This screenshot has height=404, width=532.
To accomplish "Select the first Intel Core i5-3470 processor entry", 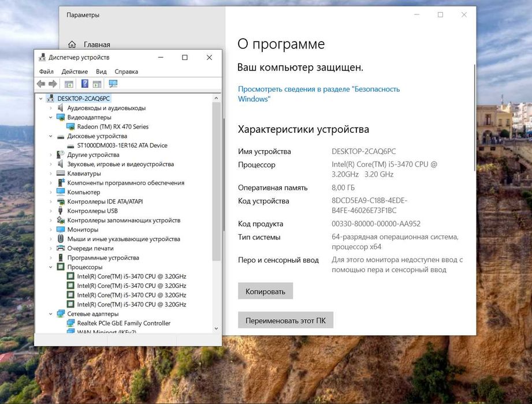I will [131, 276].
